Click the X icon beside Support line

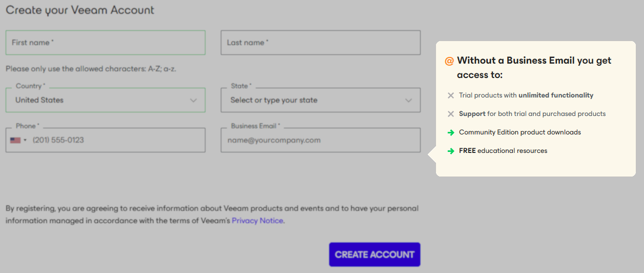coord(451,114)
